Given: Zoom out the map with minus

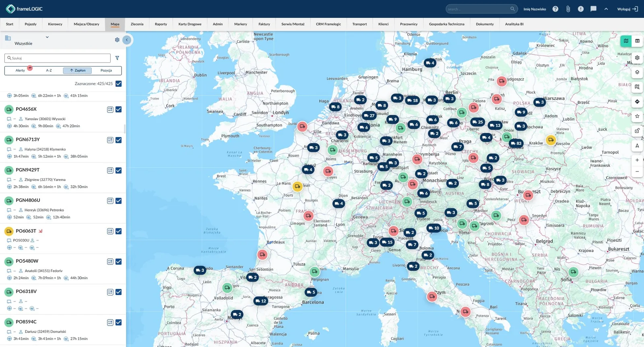Looking at the screenshot, I should pos(637,172).
